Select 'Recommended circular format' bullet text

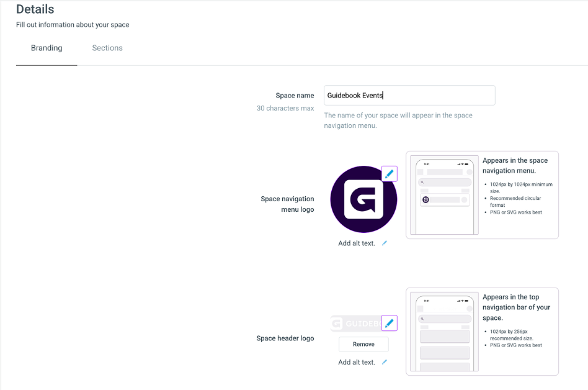pos(515,202)
